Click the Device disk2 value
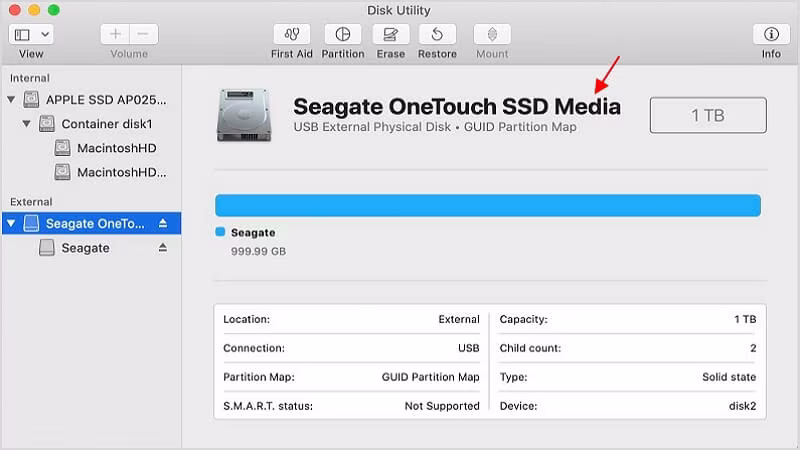 [x=742, y=406]
